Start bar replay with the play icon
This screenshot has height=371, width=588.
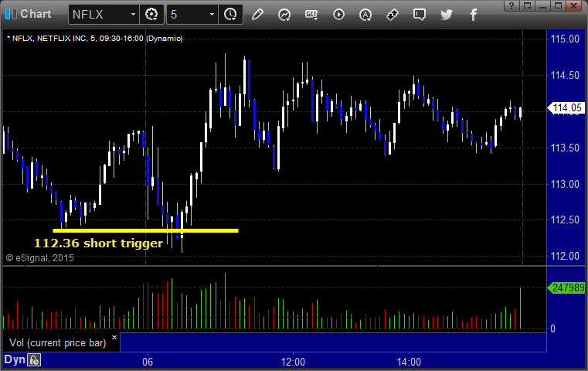pos(338,14)
